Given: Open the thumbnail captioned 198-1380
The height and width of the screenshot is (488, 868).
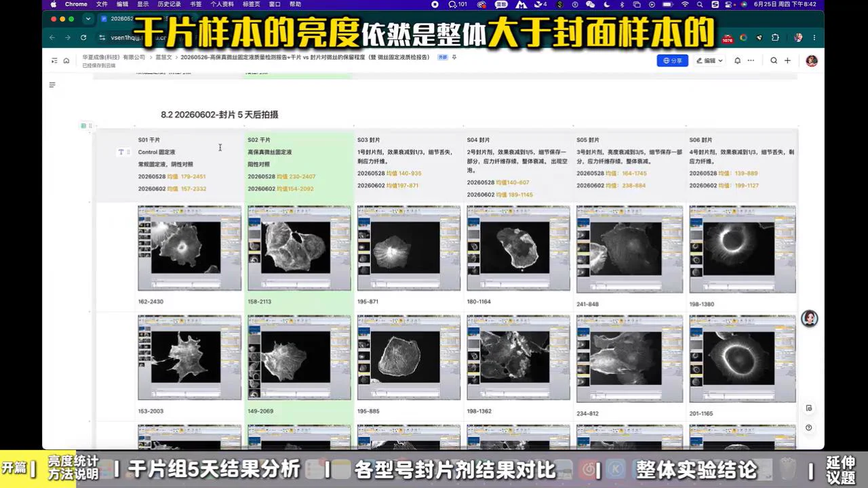Looking at the screenshot, I should tap(743, 249).
